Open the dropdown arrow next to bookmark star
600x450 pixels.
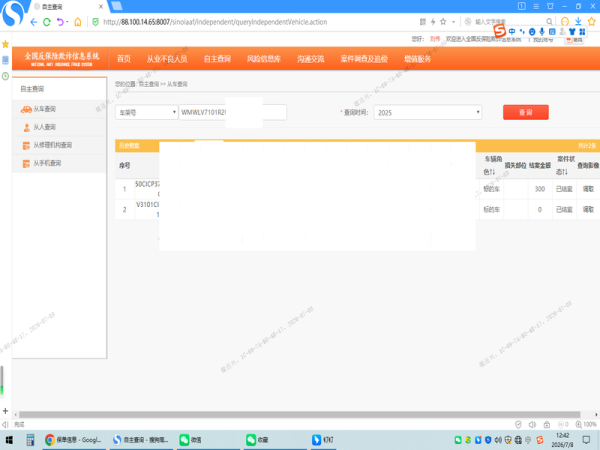453,22
